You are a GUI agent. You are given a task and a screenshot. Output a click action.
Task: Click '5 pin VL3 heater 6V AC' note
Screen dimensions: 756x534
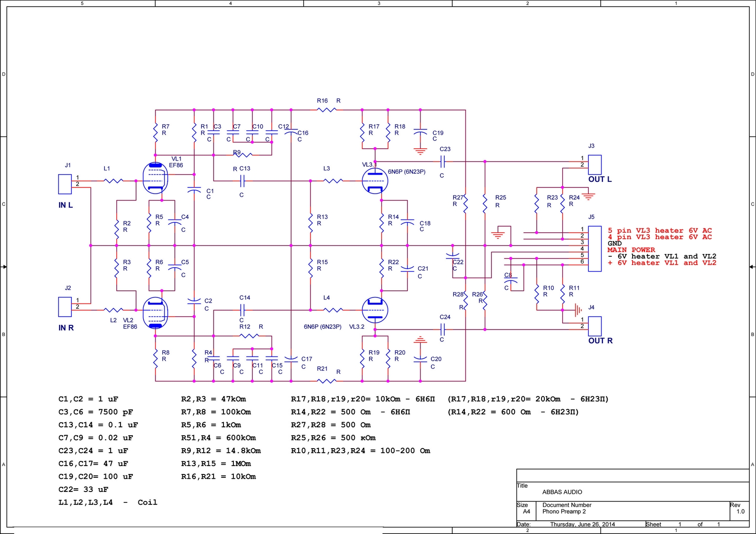660,230
